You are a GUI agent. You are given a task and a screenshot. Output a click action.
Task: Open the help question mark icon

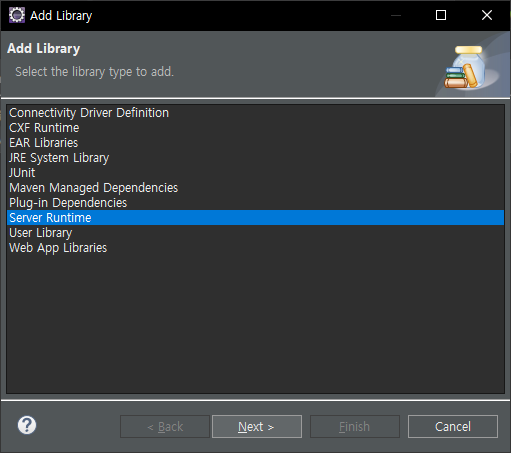27,425
